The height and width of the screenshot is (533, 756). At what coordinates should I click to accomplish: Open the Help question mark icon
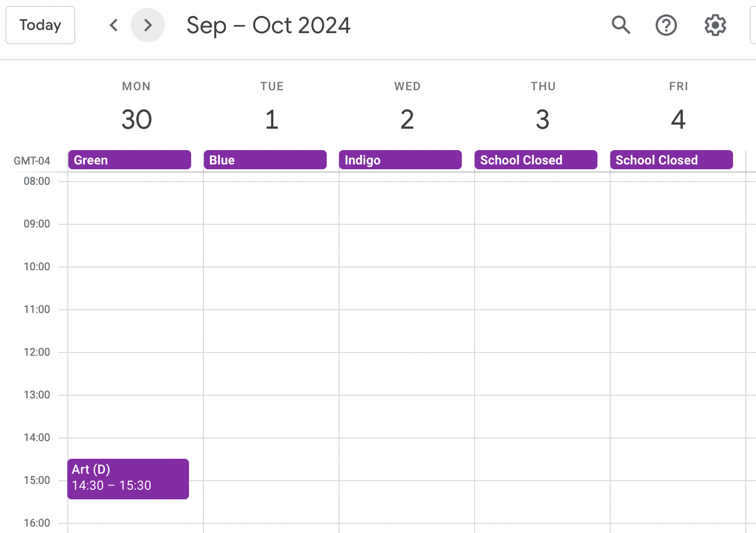[x=666, y=25]
